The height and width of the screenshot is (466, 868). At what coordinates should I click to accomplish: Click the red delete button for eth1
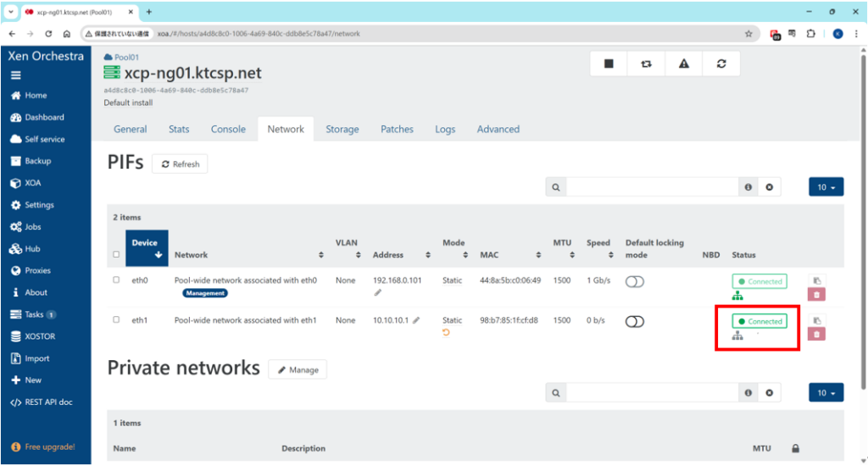816,334
